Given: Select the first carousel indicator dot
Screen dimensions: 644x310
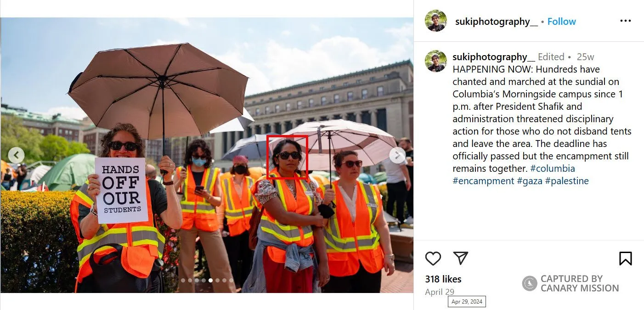Looking at the screenshot, I should pyautogui.click(x=183, y=280).
